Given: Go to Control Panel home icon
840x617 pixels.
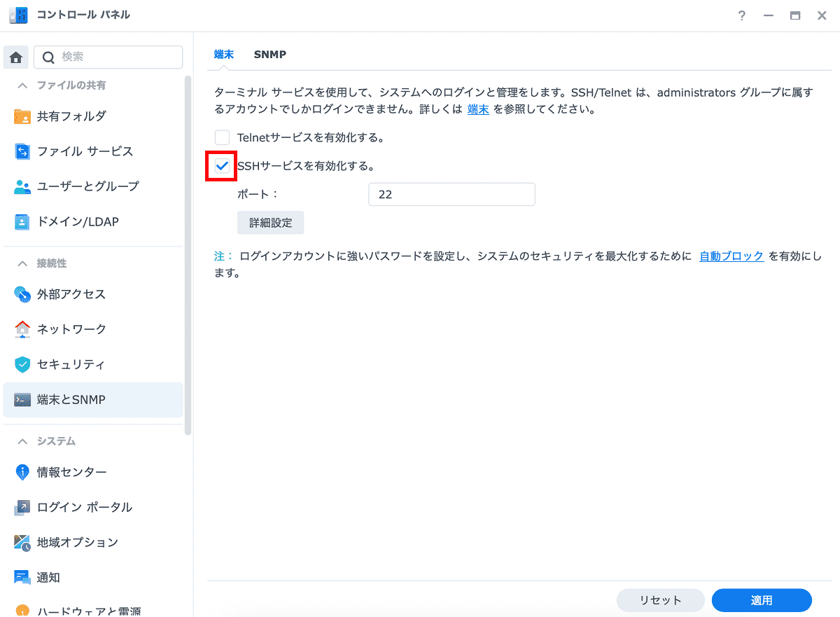Looking at the screenshot, I should click(16, 57).
